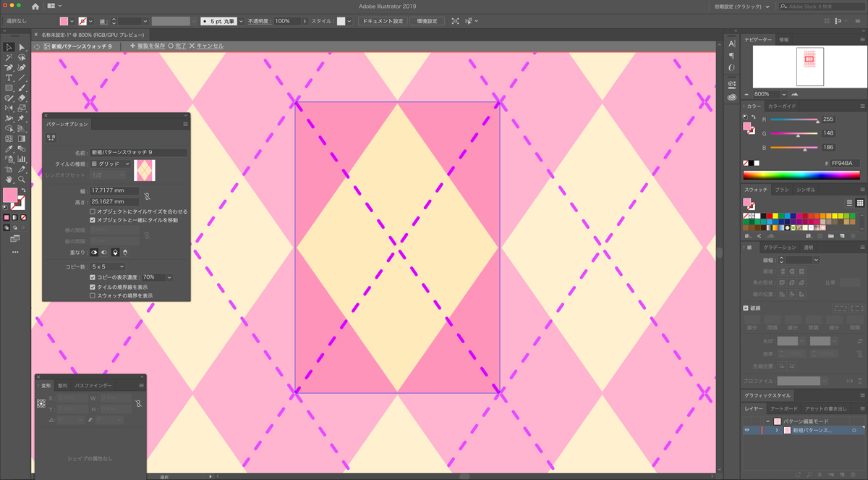The image size is (868, 480).
Task: Select the Magic Wand tool
Action: 9,57
